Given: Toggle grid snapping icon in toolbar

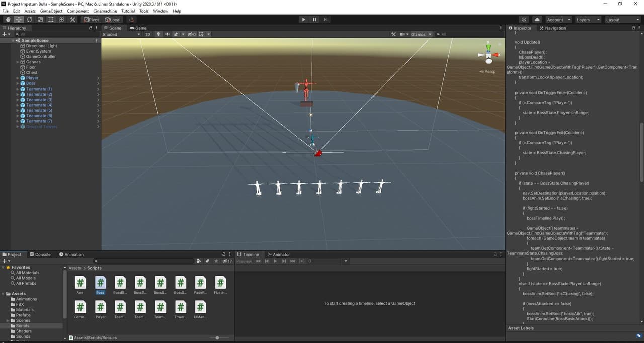Looking at the screenshot, I should 131,20.
